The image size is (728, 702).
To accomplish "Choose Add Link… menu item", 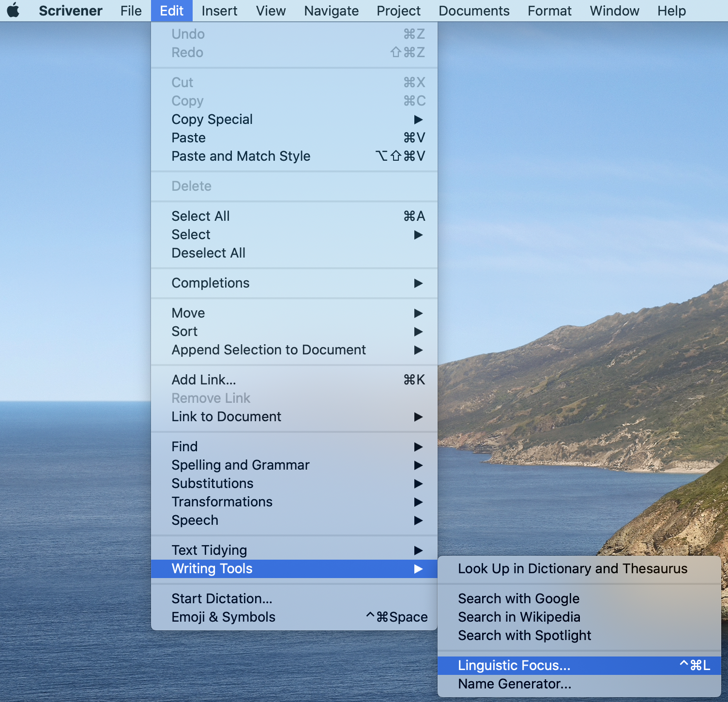I will click(294, 380).
